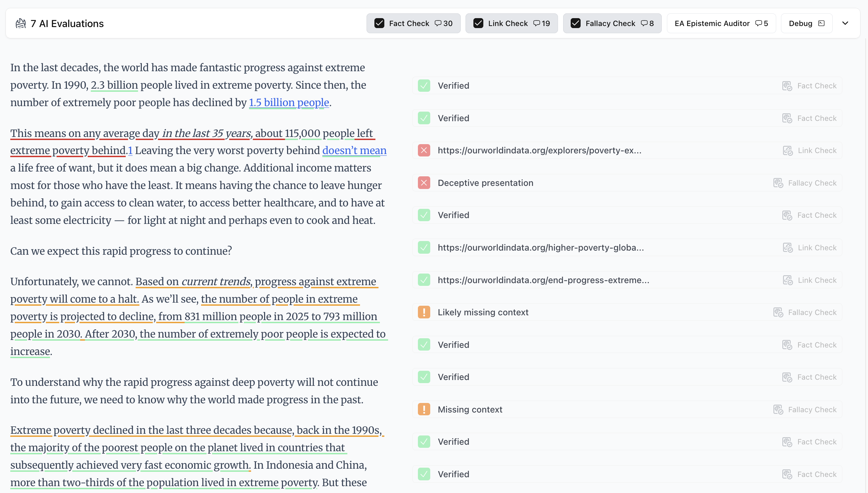Click orange warning icon for Likely missing context
This screenshot has height=493, width=868.
[424, 312]
